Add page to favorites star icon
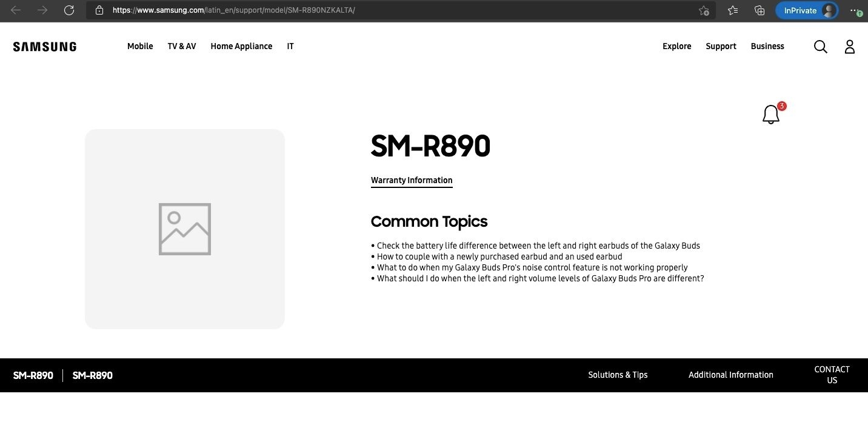Screen dimensions: 868x422 click(704, 10)
